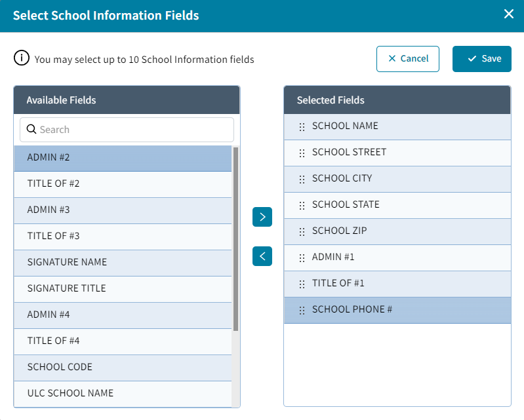The image size is (524, 420).
Task: Focus the Available Fields search box
Action: (127, 130)
